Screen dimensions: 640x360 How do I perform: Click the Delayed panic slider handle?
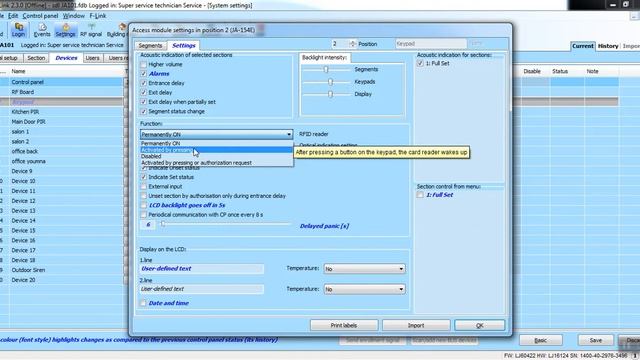click(163, 224)
